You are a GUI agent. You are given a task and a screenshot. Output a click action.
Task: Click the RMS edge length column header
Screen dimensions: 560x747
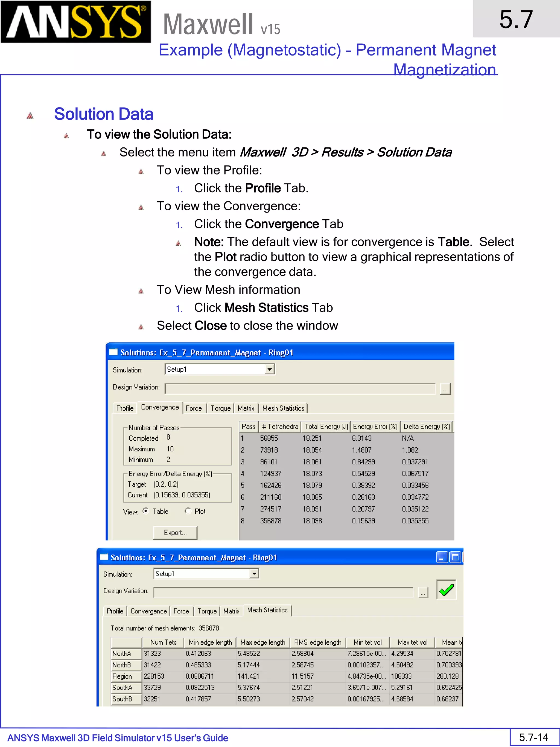click(318, 642)
